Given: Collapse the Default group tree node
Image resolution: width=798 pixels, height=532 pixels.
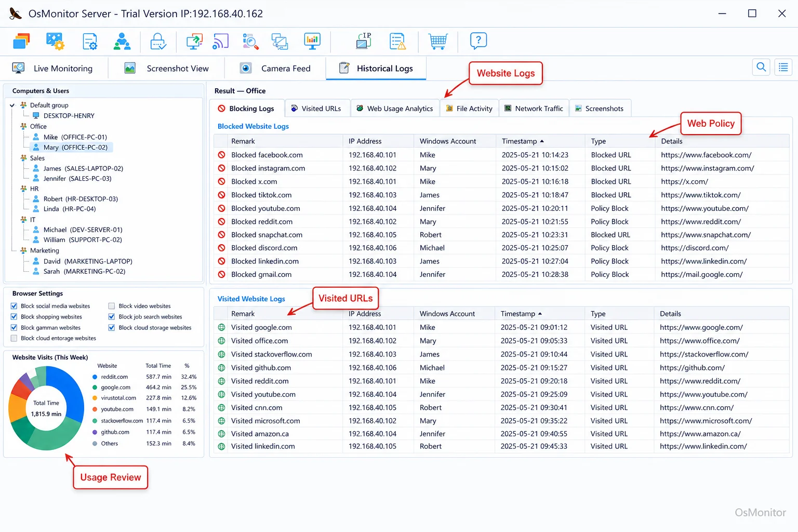Looking at the screenshot, I should pyautogui.click(x=12, y=105).
